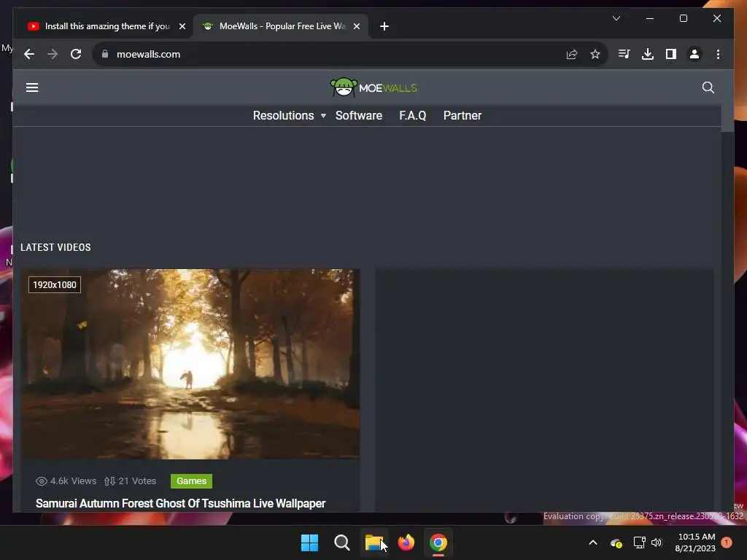
Task: Open the MoeWalls hamburger menu
Action: click(32, 87)
